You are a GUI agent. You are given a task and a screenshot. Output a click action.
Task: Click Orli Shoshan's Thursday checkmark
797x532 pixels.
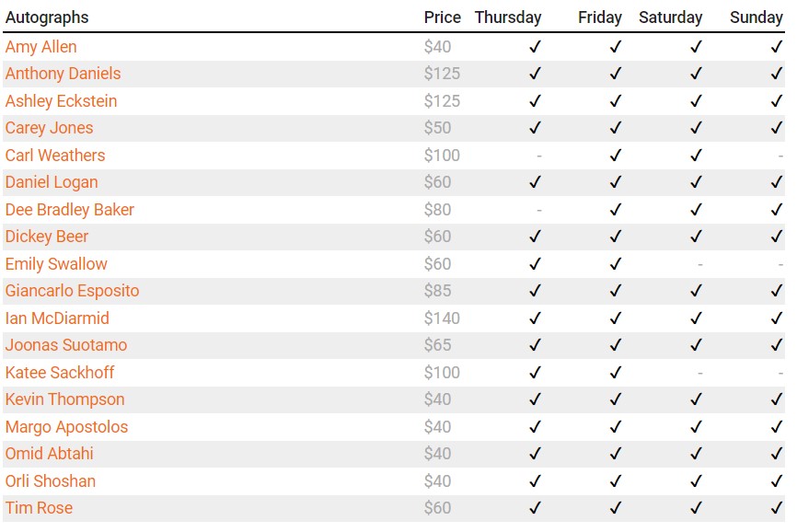(535, 481)
